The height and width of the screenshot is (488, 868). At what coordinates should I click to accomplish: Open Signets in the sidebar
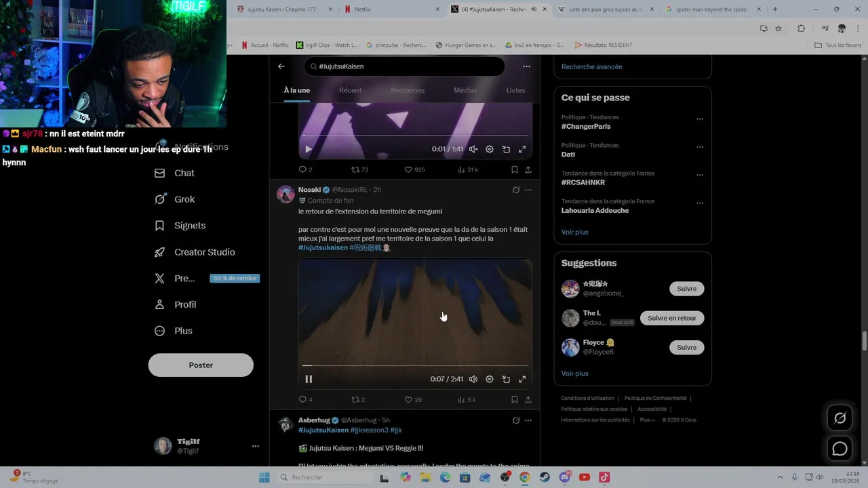click(180, 226)
